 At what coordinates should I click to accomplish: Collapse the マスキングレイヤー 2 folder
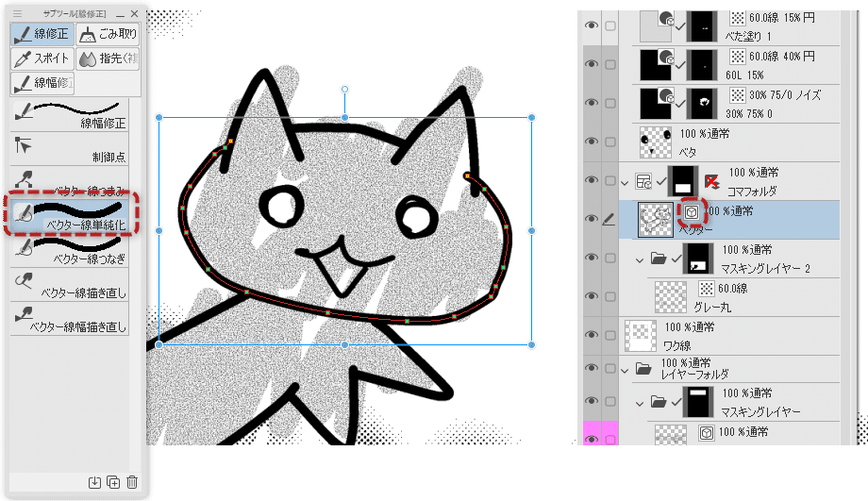[x=641, y=259]
